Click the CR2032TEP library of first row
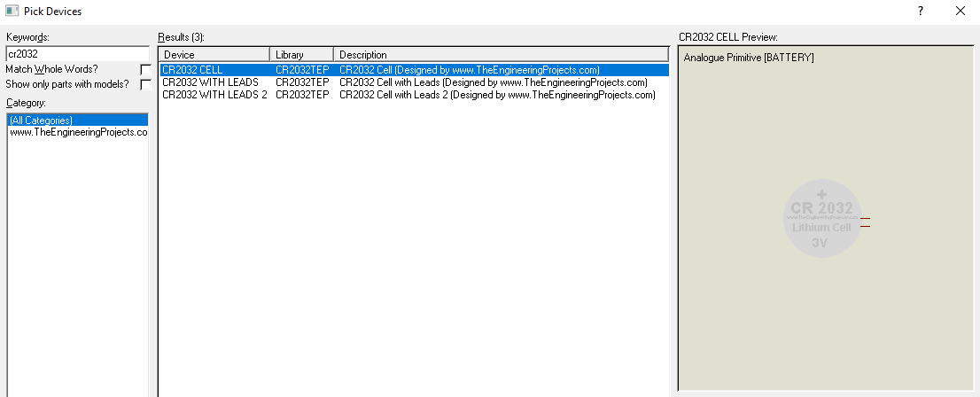The image size is (980, 397). [302, 70]
